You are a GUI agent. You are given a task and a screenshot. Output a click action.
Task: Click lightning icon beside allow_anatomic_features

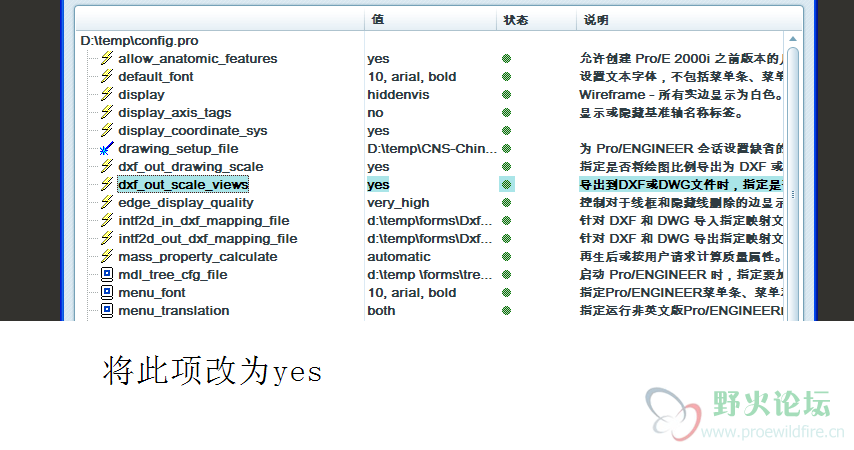pyautogui.click(x=107, y=58)
